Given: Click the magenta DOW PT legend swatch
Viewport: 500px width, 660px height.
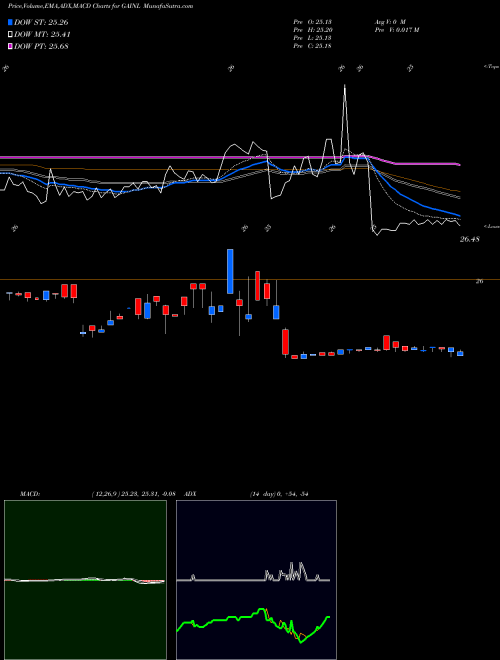Looking at the screenshot, I should click(10, 46).
